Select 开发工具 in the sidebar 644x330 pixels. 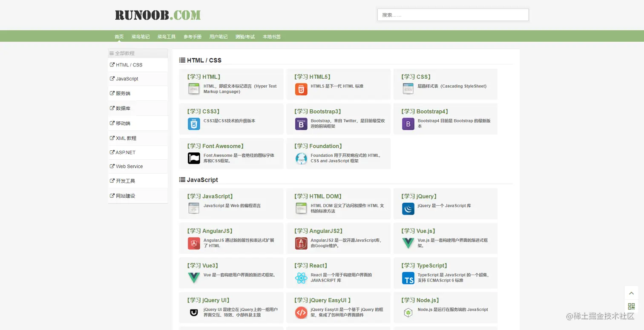[138, 181]
